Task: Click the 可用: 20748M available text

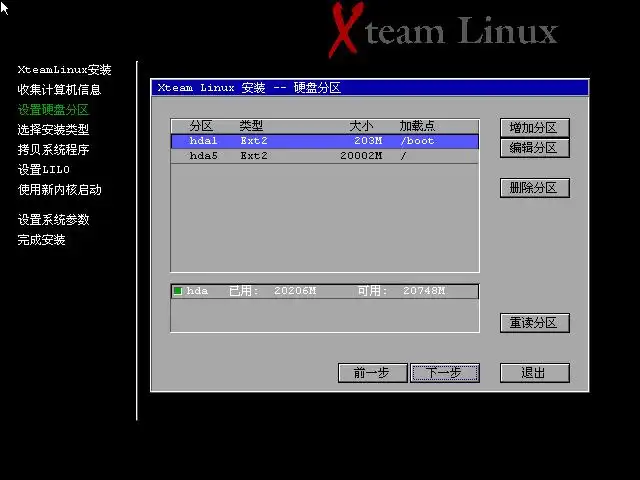Action: pos(401,291)
